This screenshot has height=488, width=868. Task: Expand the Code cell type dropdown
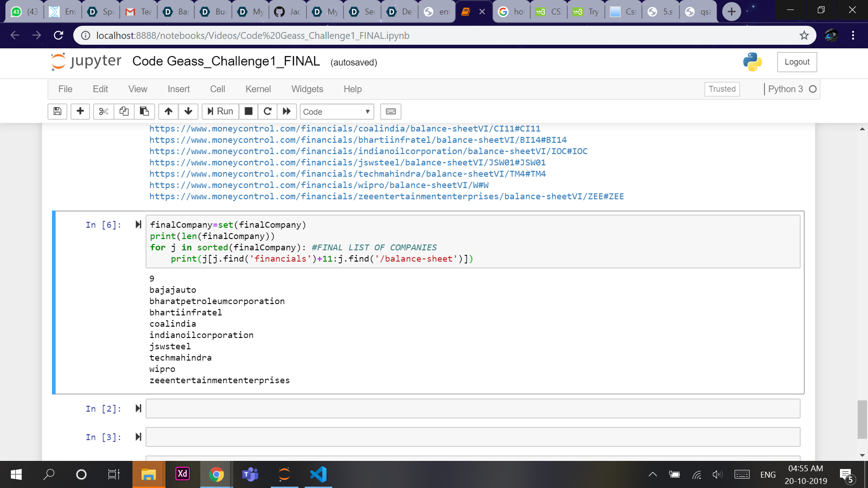(336, 112)
